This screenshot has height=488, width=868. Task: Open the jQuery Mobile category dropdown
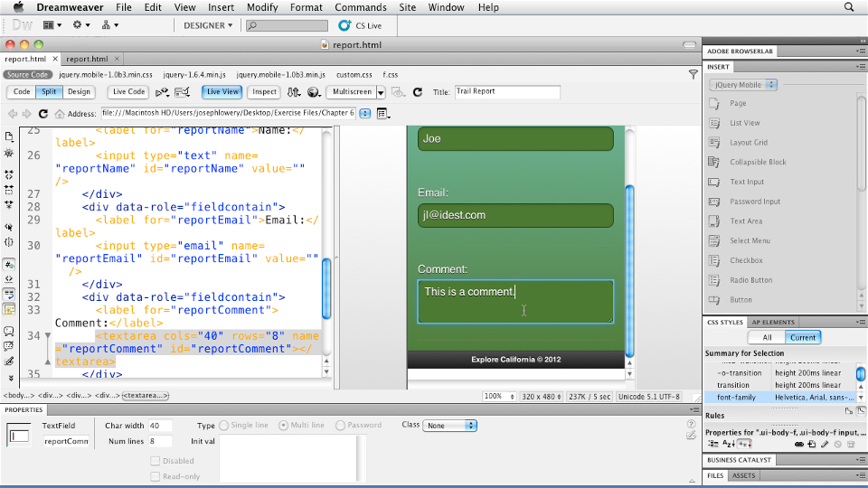point(744,85)
